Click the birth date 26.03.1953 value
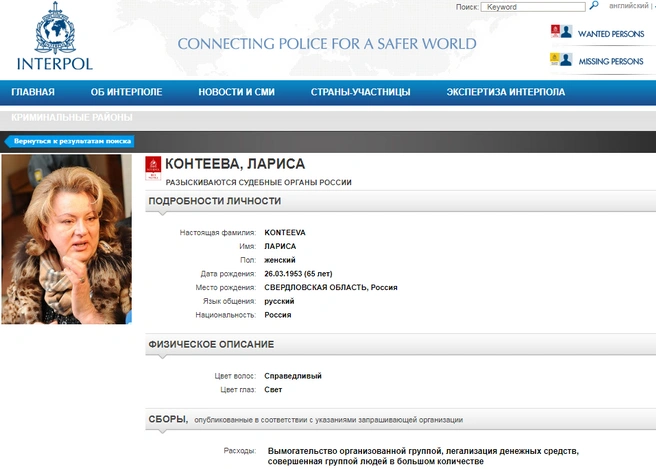 pyautogui.click(x=298, y=274)
